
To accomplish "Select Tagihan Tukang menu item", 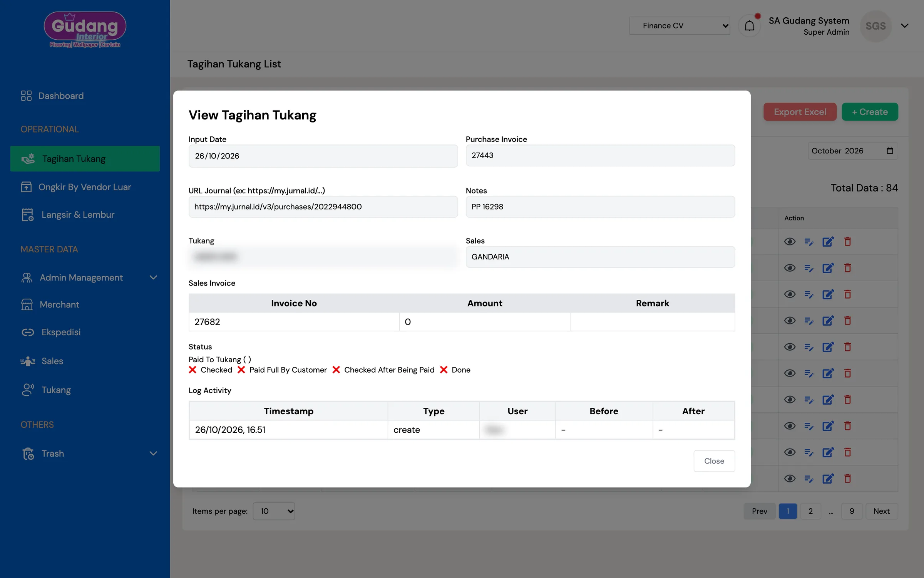I will [85, 158].
